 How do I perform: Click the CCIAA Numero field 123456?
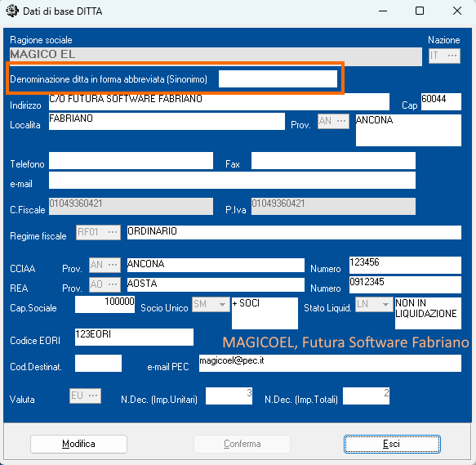(x=405, y=265)
